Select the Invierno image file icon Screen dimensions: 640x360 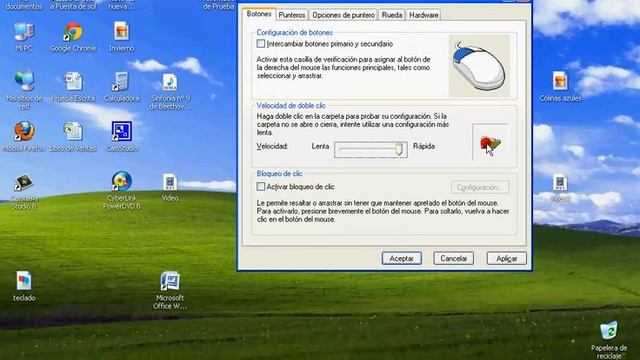tap(122, 32)
